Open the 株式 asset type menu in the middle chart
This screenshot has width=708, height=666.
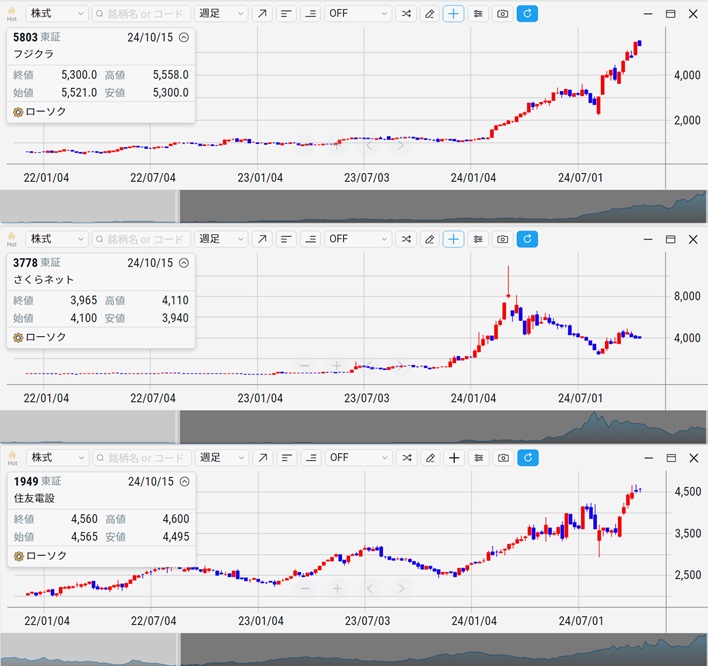pos(56,239)
